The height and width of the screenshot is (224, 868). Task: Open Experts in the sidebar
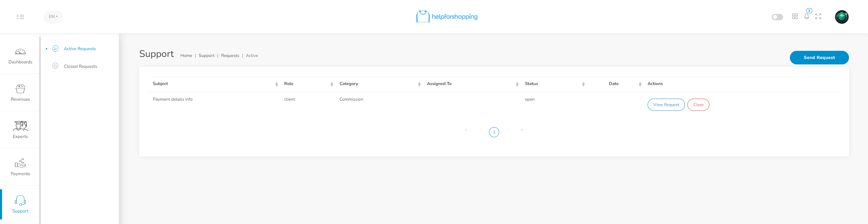point(20,130)
